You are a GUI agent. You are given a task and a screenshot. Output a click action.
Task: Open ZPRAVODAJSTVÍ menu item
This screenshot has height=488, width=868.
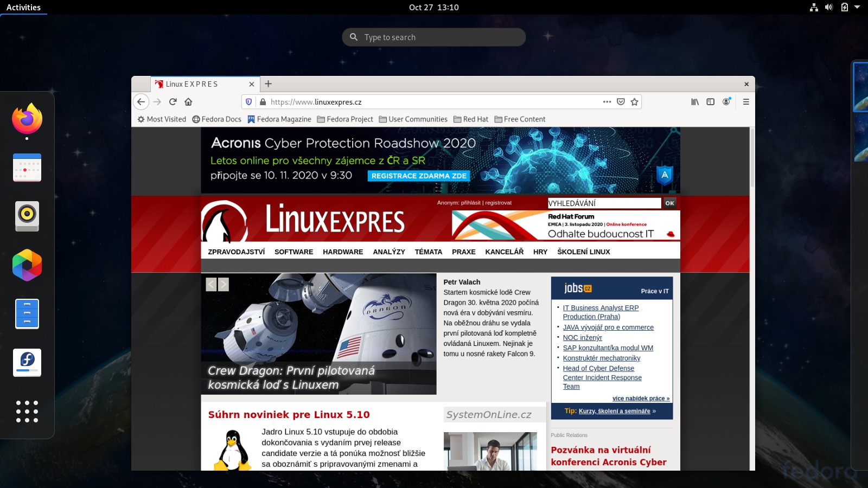237,252
